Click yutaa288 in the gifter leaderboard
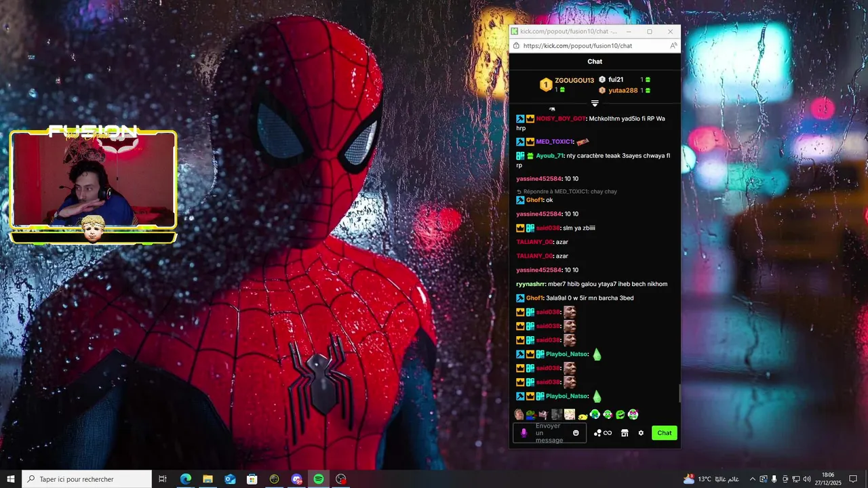 [623, 91]
